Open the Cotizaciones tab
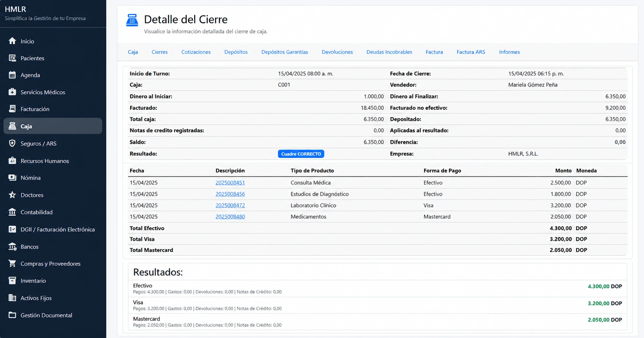This screenshot has width=644, height=338. tap(196, 52)
